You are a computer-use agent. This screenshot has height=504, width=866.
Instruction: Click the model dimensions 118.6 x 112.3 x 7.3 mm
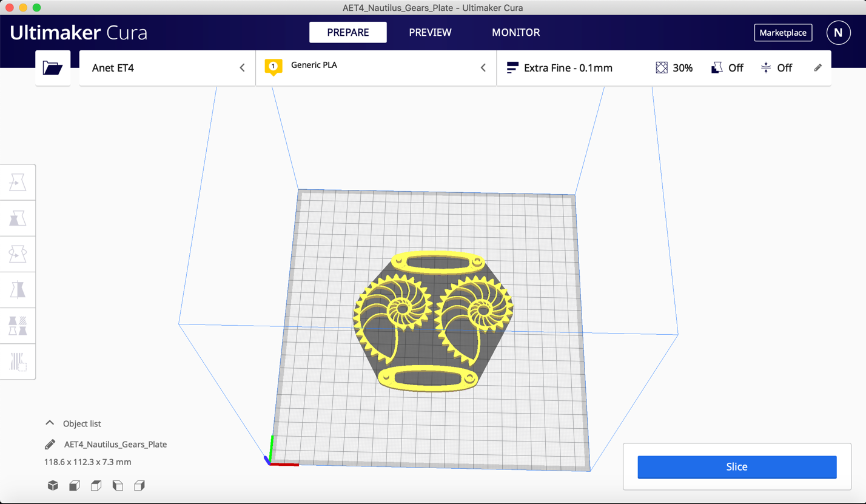[x=88, y=462]
